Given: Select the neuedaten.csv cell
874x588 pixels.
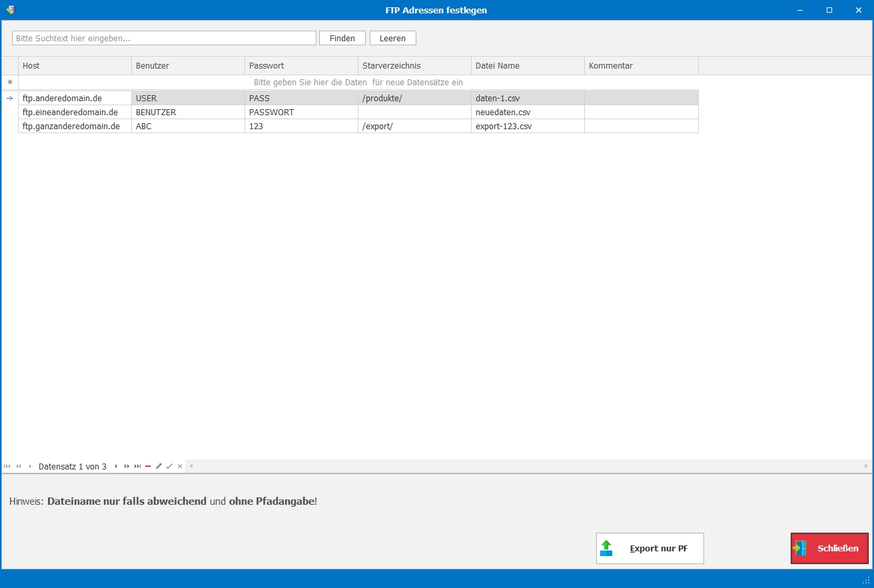Looking at the screenshot, I should tap(528, 112).
